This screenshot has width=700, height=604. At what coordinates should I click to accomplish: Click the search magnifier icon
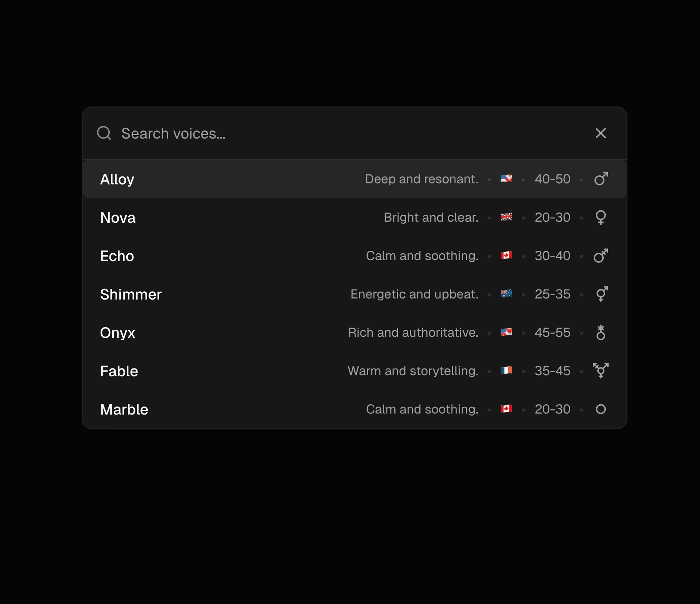click(x=104, y=133)
